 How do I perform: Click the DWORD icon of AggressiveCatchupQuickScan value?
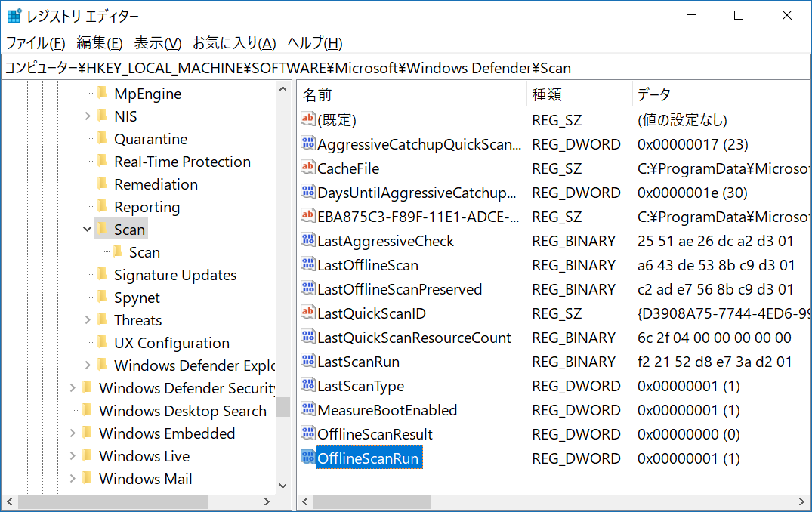point(307,143)
